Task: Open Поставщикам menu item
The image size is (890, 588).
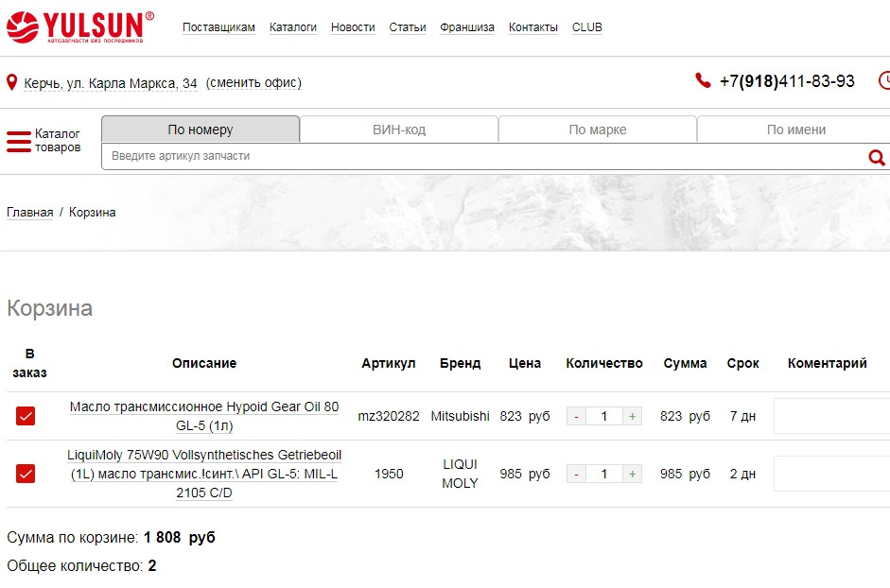Action: tap(218, 27)
